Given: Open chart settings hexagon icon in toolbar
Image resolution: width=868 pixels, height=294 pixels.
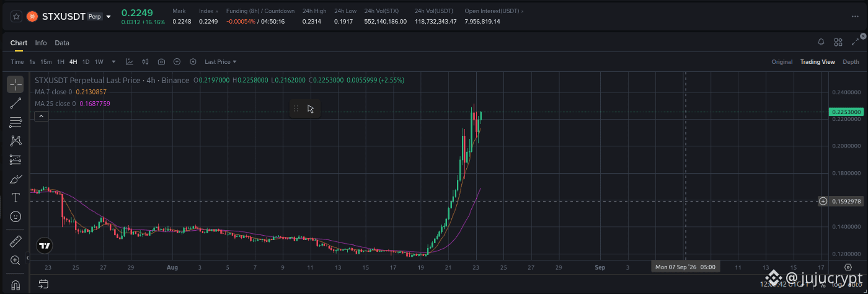Looking at the screenshot, I should coord(193,62).
